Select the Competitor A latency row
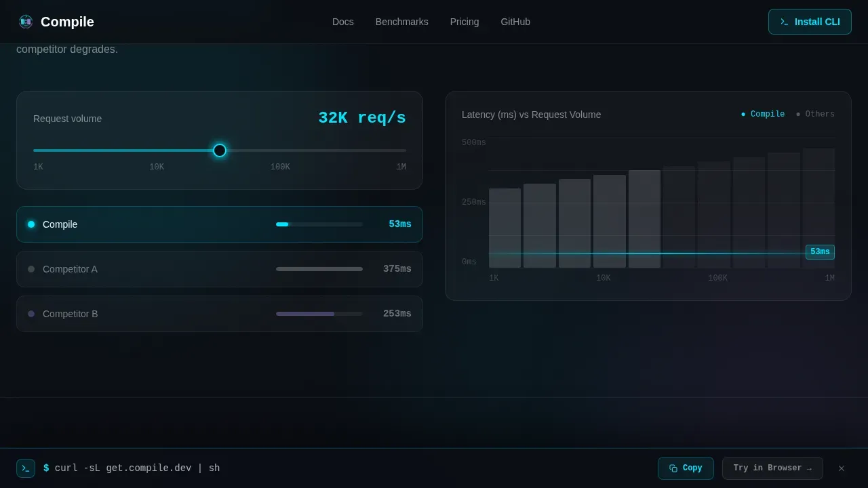Image resolution: width=868 pixels, height=488 pixels. point(220,269)
